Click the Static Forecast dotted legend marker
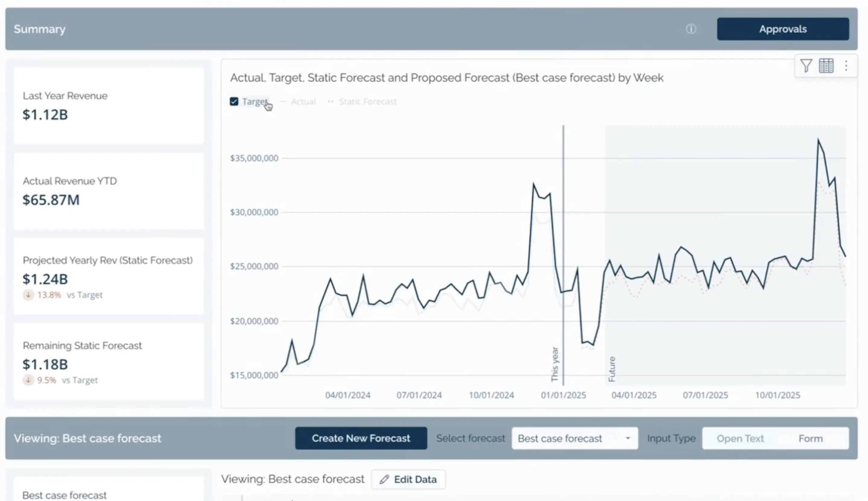868x501 pixels. (x=330, y=101)
